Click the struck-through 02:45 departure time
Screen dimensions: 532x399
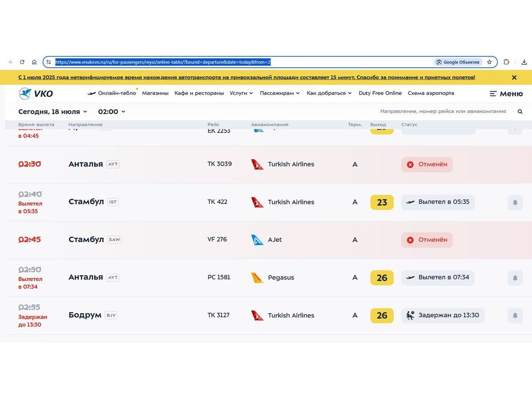[x=29, y=239]
